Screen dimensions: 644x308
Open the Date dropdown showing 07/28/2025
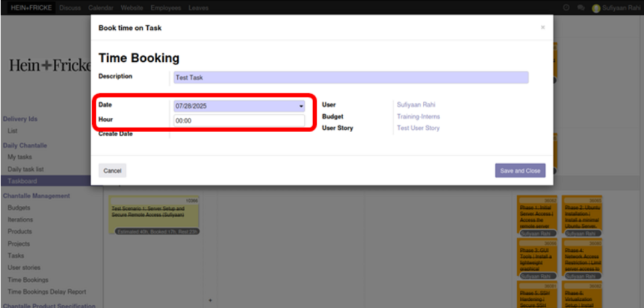[x=238, y=106]
